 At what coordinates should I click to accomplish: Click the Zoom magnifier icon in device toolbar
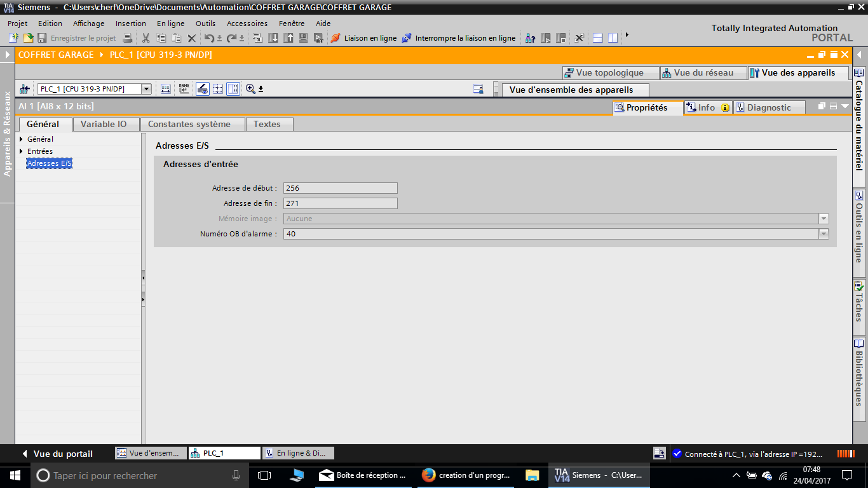(250, 89)
